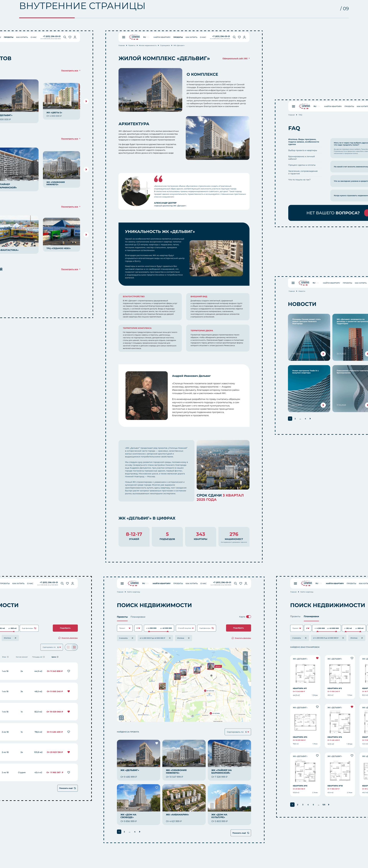Open the Дельвиг building thumbnail on the map
This screenshot has width=368, height=868.
(211, 666)
